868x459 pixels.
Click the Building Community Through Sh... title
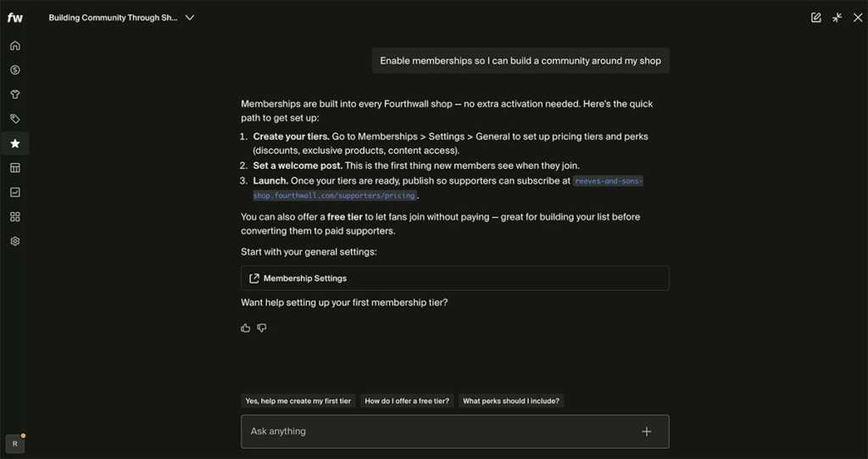pos(113,18)
